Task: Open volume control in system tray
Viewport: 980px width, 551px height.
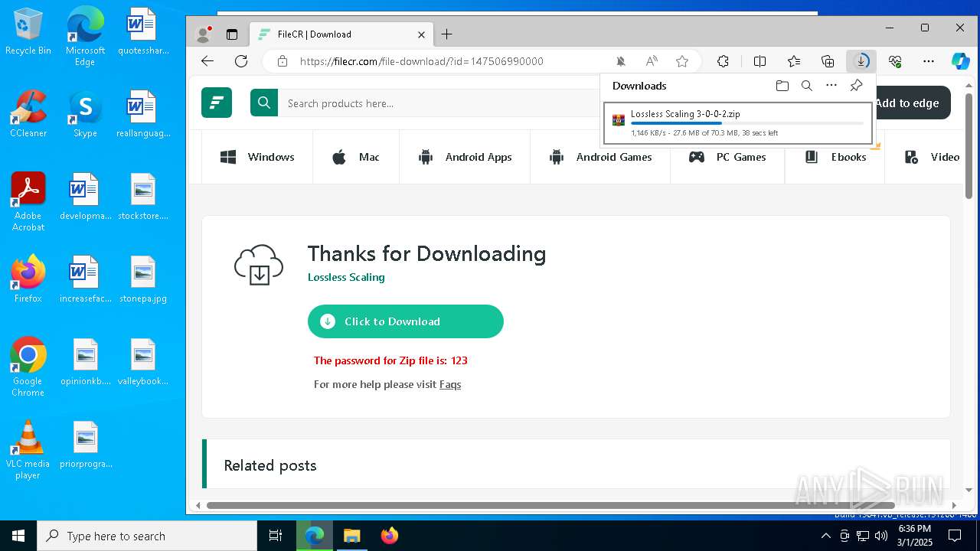Action: coord(881,536)
